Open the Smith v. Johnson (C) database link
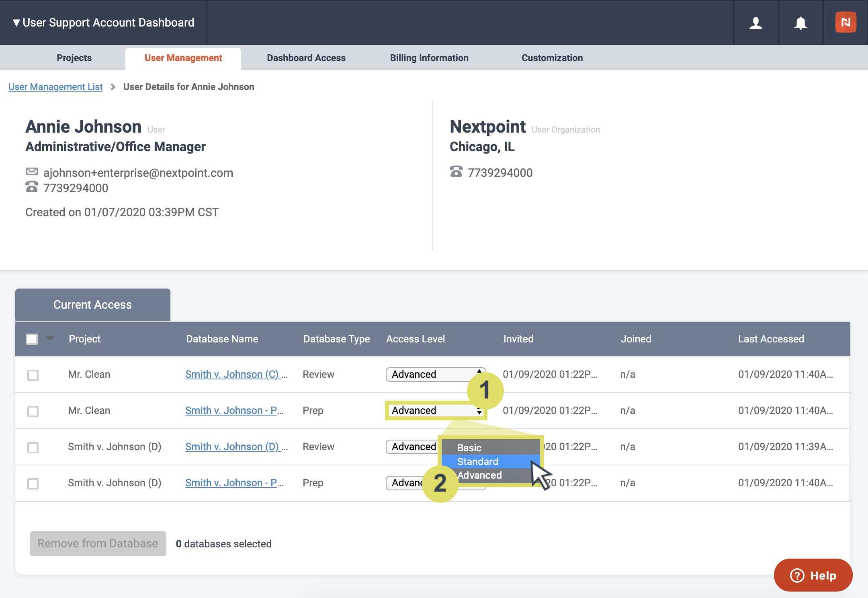The width and height of the screenshot is (868, 598). pyautogui.click(x=236, y=374)
